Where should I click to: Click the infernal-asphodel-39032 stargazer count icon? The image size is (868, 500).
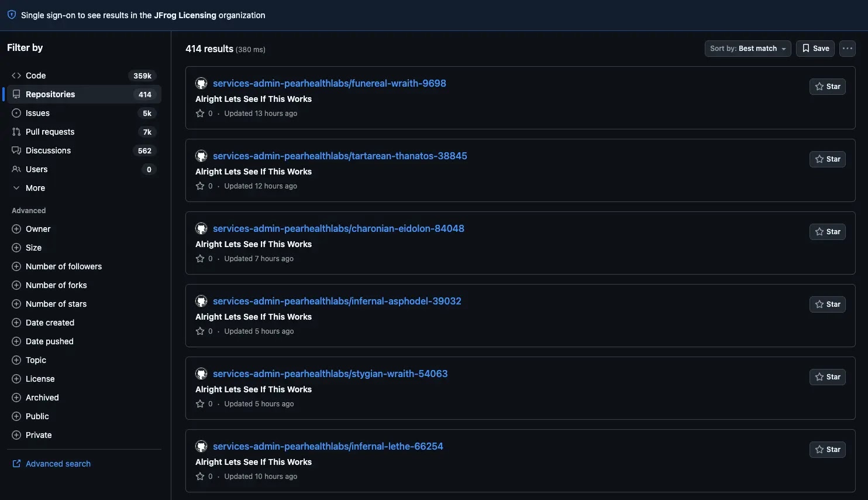200,331
